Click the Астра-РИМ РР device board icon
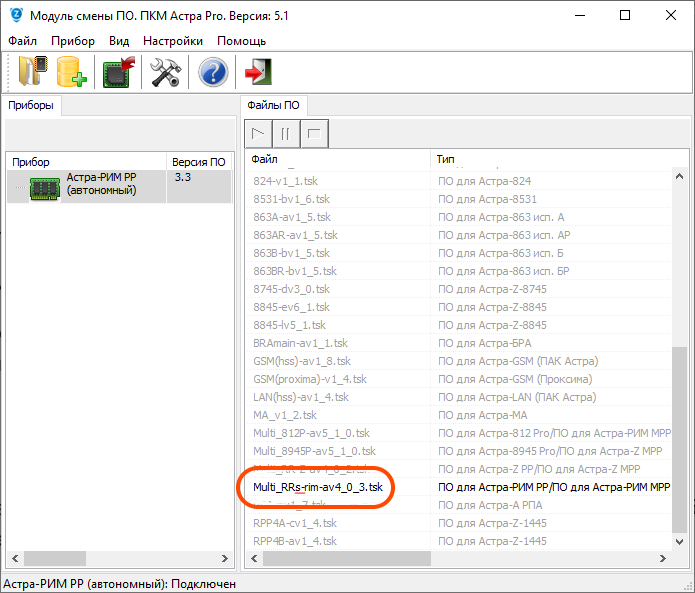Screen dimensions: 695x593 45,189
